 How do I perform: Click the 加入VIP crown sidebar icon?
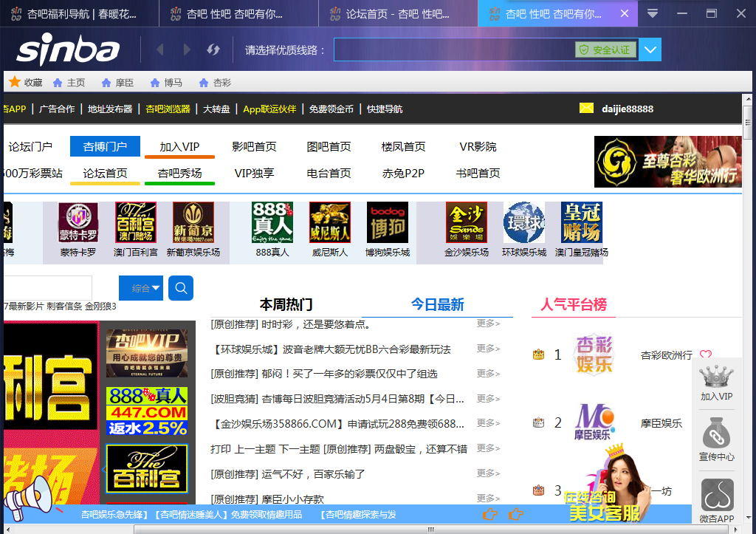tap(716, 383)
